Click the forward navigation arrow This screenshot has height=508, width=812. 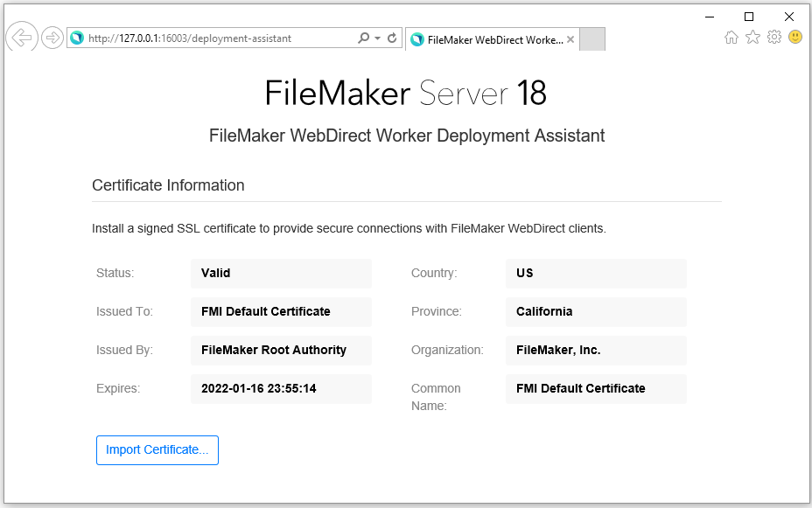(51, 38)
